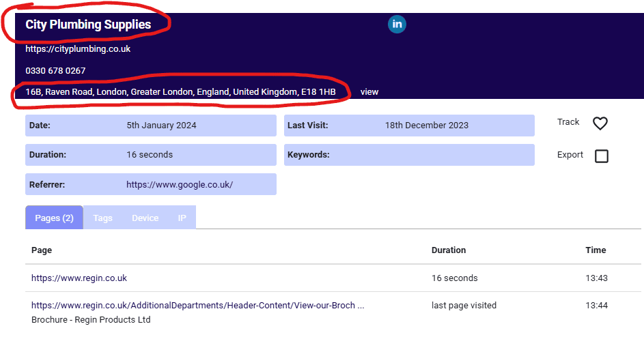644x337 pixels.
Task: Click the 16 seconds duration cell in table
Action: tap(454, 278)
